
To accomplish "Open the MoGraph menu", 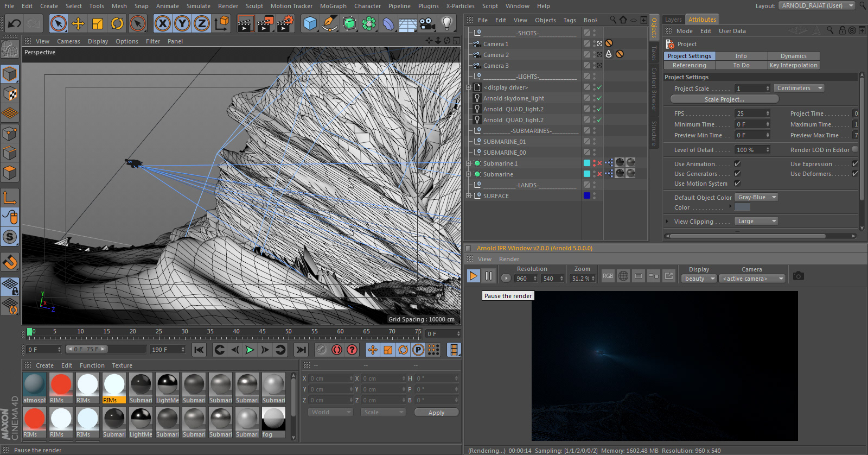I will [333, 6].
